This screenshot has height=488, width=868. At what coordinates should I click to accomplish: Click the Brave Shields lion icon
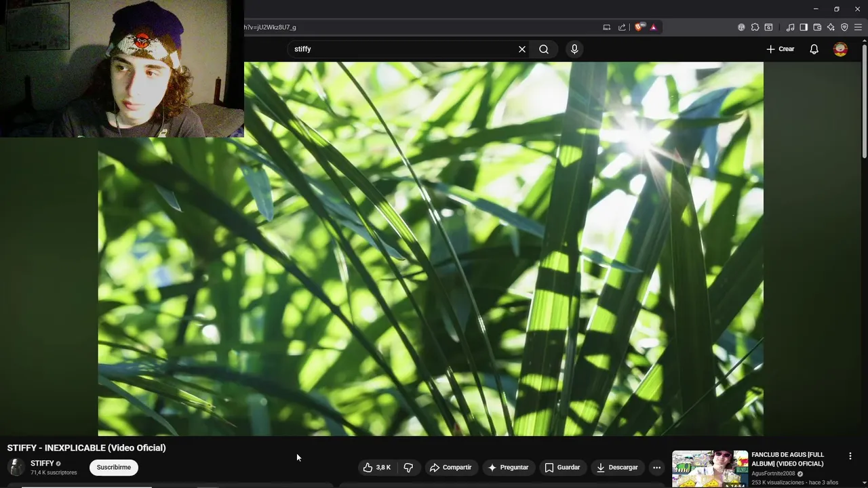click(x=639, y=27)
